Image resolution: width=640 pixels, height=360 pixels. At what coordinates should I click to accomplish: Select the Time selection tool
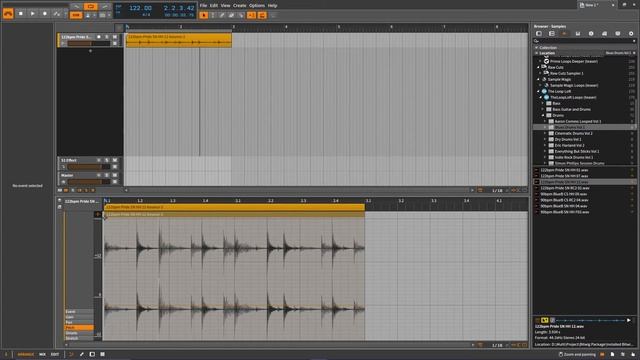(x=213, y=15)
